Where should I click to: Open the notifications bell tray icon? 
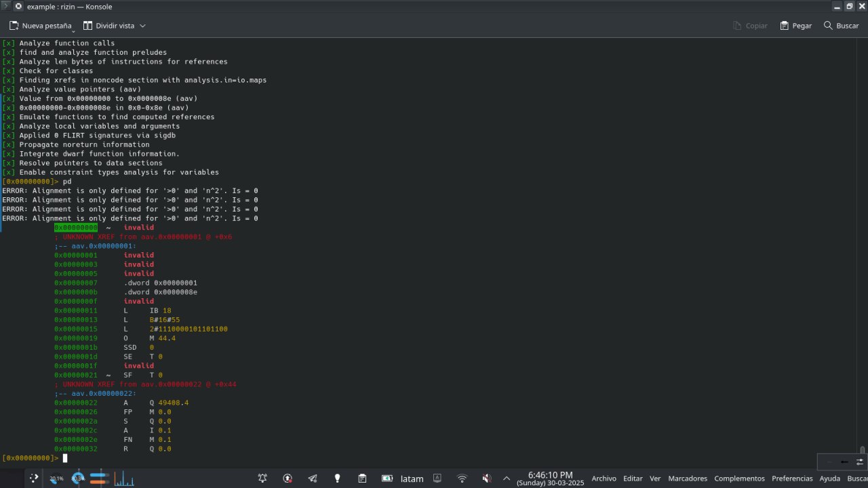[x=262, y=479]
